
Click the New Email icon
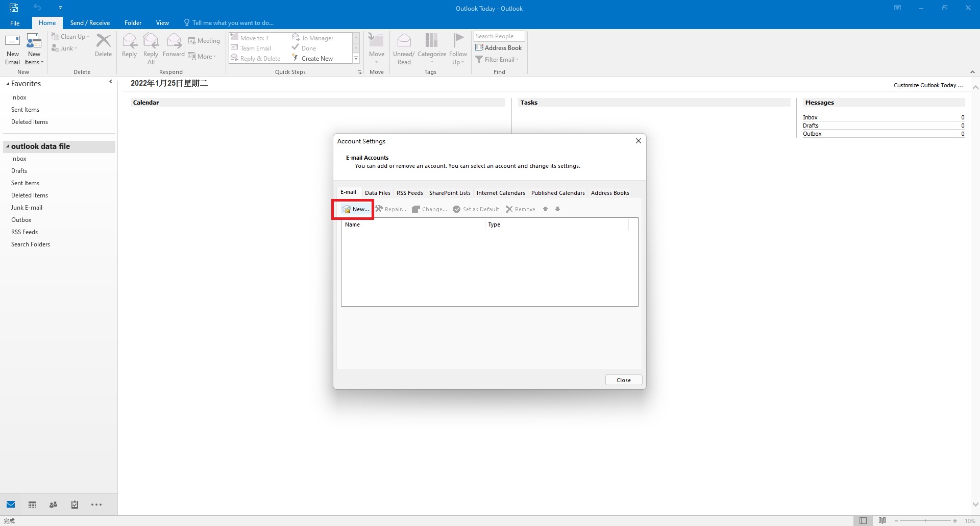point(13,49)
